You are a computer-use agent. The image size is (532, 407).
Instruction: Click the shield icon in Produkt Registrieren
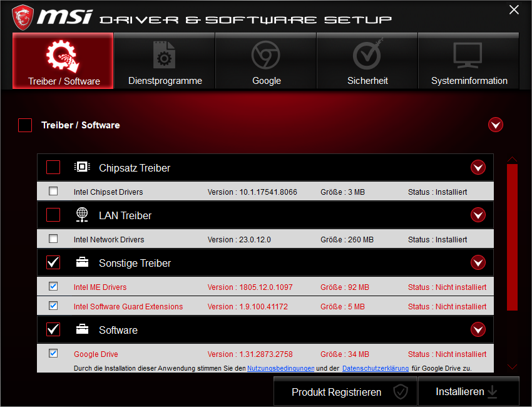(x=401, y=392)
